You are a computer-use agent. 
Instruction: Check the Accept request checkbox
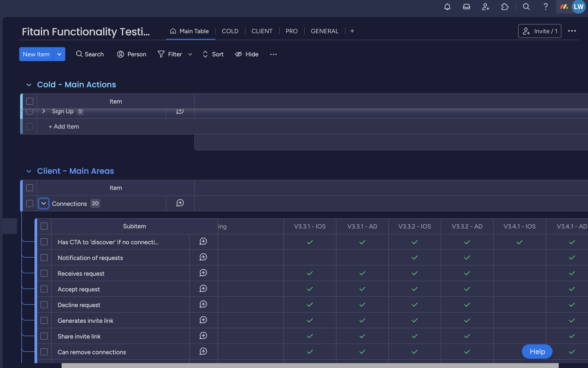(44, 289)
